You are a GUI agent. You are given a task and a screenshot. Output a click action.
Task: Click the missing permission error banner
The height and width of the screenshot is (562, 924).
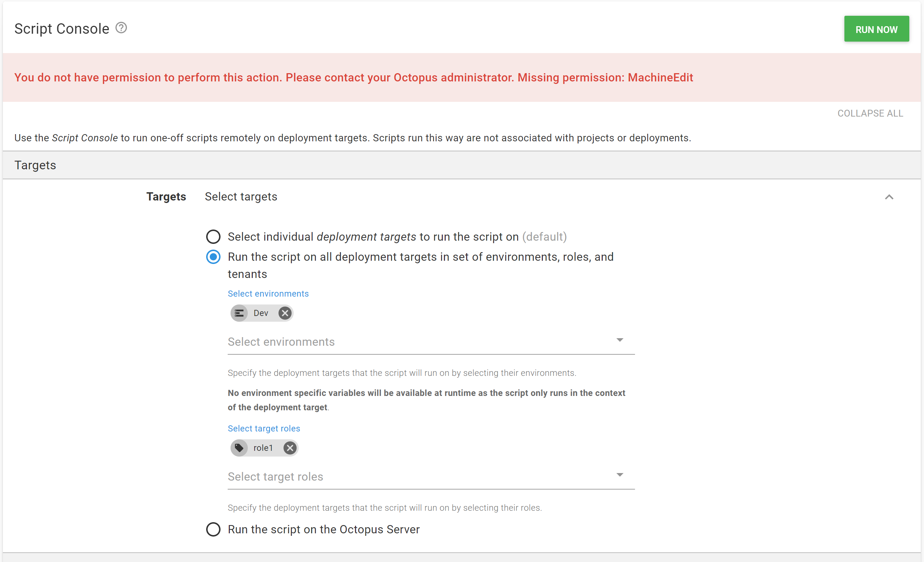(353, 78)
